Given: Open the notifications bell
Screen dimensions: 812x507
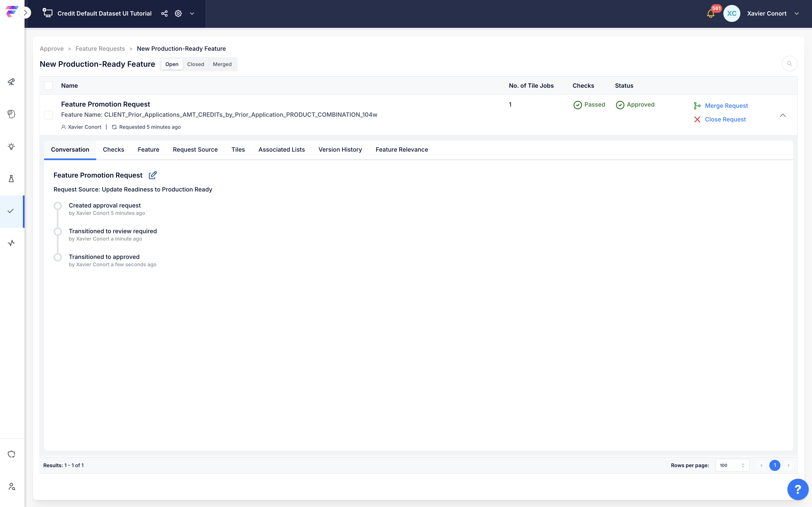Looking at the screenshot, I should 710,14.
